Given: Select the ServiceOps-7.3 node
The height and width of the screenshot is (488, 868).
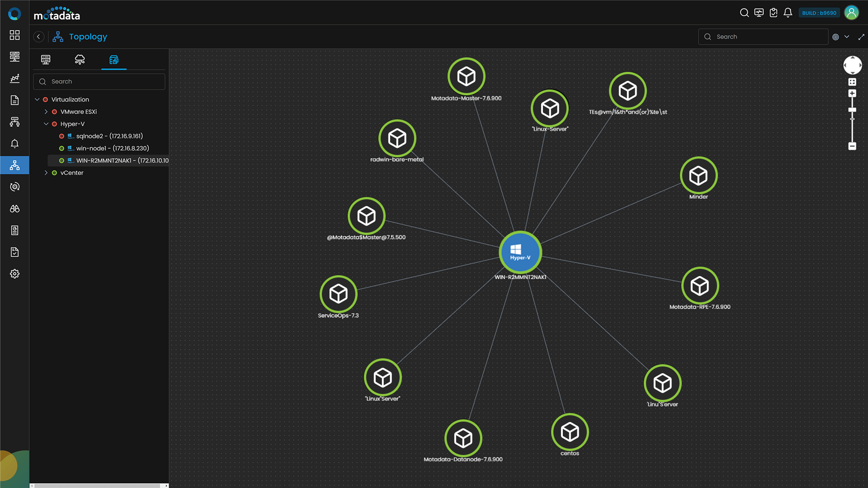Looking at the screenshot, I should pos(339,294).
